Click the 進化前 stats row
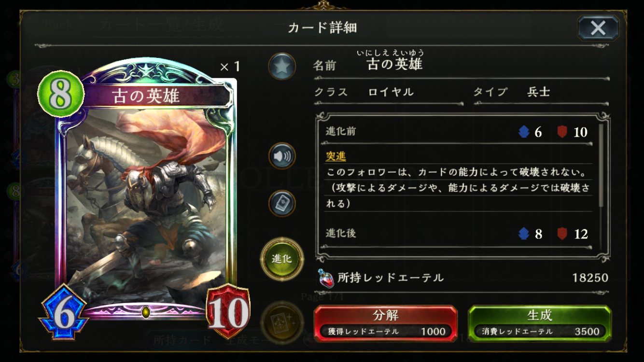 point(458,132)
